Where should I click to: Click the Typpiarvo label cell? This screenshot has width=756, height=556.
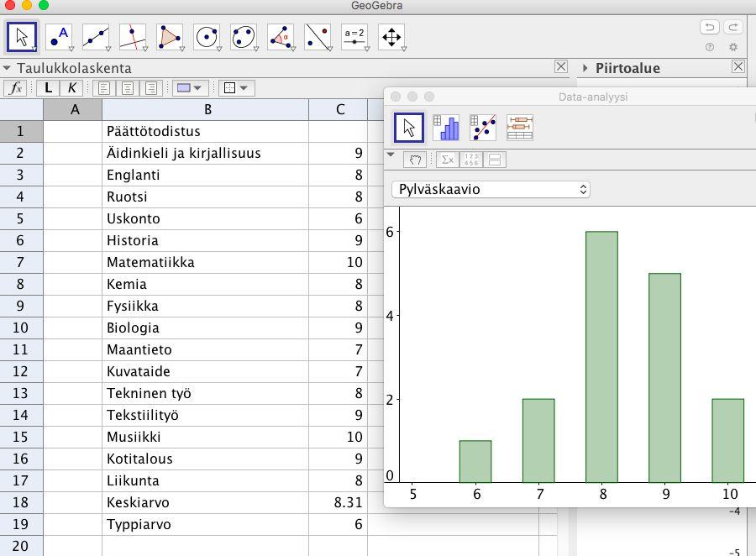pos(206,524)
